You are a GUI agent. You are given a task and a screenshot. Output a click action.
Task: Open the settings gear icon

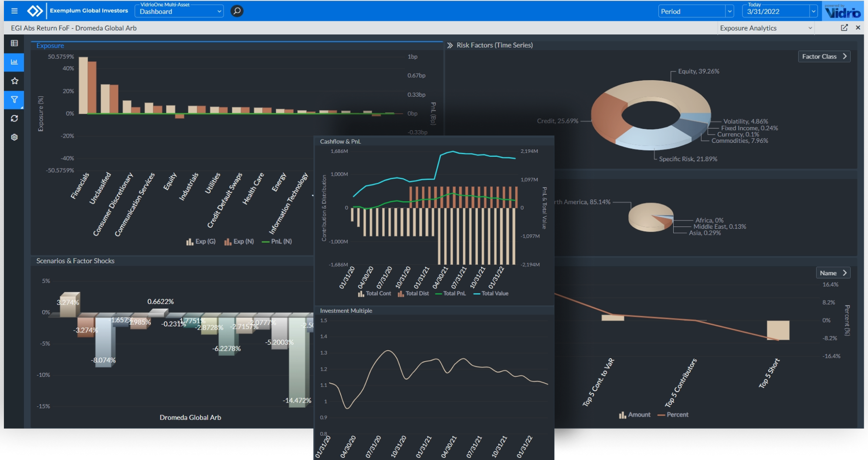coord(14,137)
